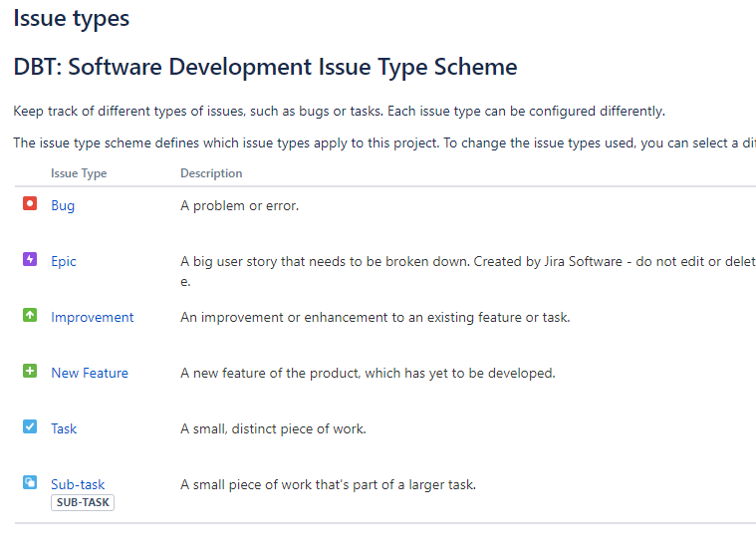Open the Bug issue type link
756x553 pixels.
click(63, 206)
